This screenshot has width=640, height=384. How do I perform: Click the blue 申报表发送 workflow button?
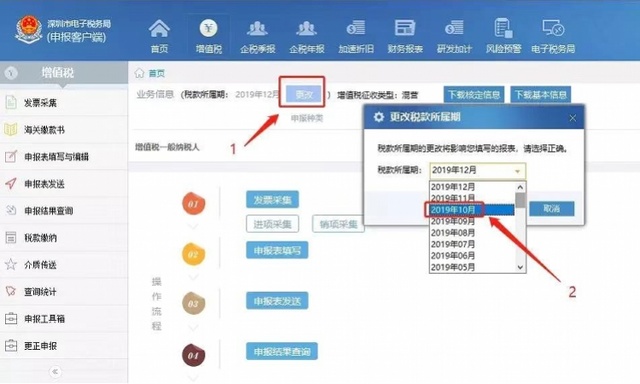pyautogui.click(x=277, y=301)
